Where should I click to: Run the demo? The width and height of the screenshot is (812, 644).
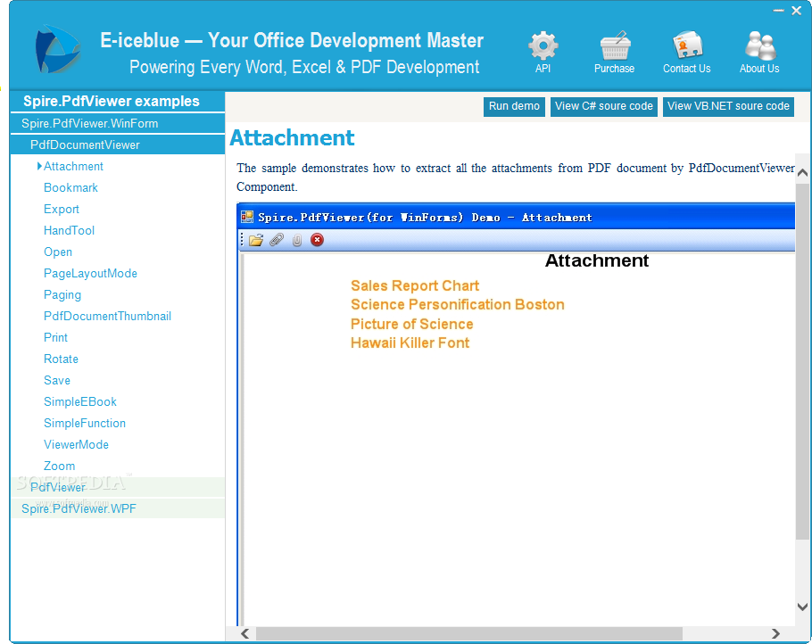click(514, 107)
